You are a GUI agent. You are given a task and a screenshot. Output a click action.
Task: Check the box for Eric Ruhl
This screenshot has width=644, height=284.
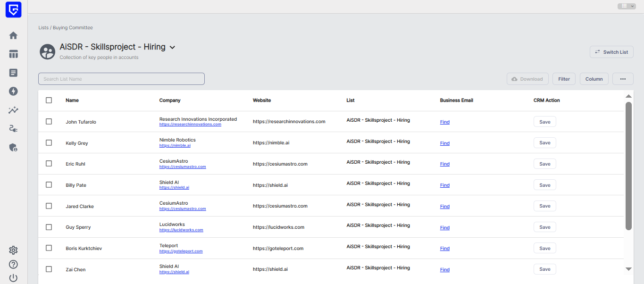pyautogui.click(x=49, y=164)
